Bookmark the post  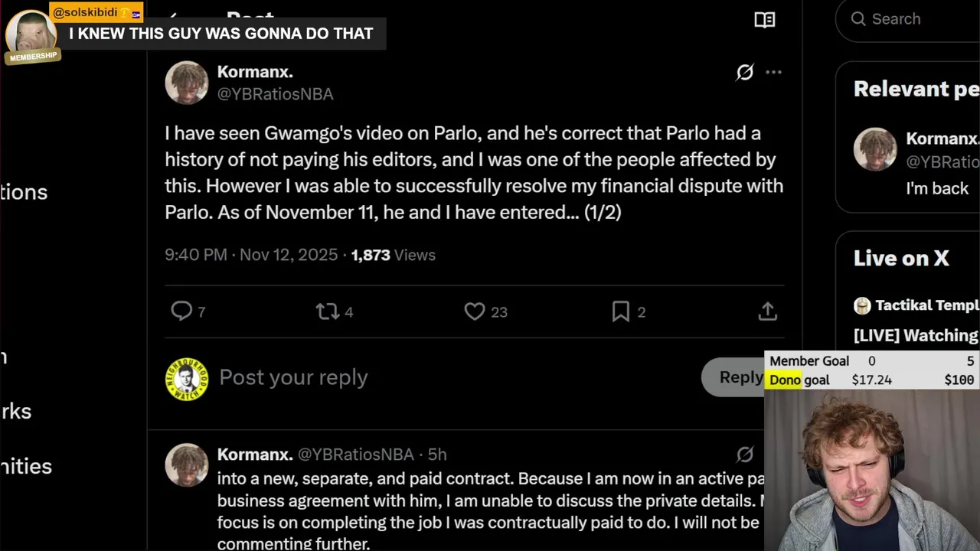620,311
